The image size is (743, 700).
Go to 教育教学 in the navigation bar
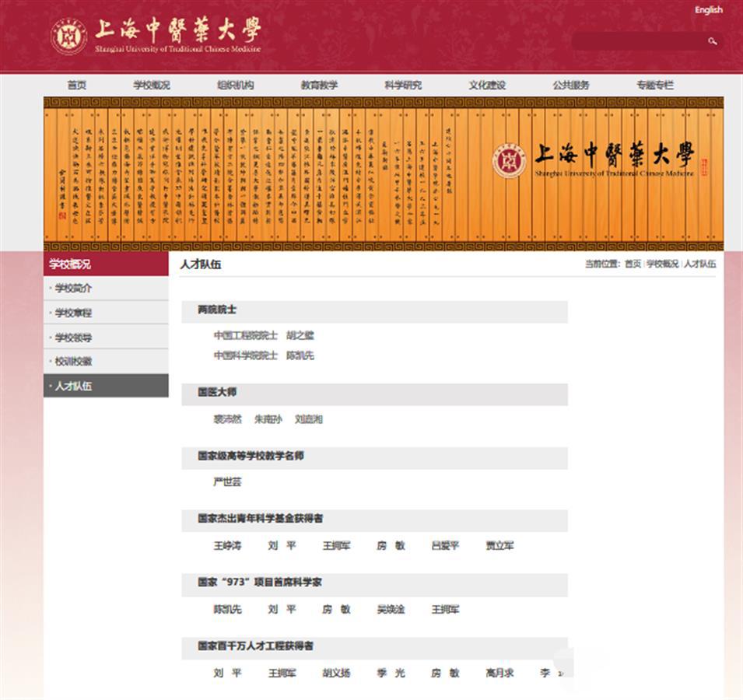coord(319,86)
